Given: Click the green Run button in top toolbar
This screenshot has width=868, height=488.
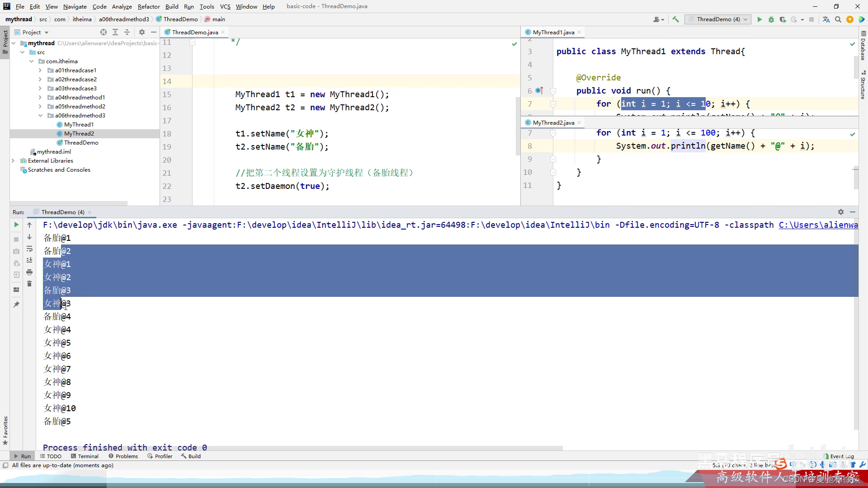Looking at the screenshot, I should click(x=759, y=19).
